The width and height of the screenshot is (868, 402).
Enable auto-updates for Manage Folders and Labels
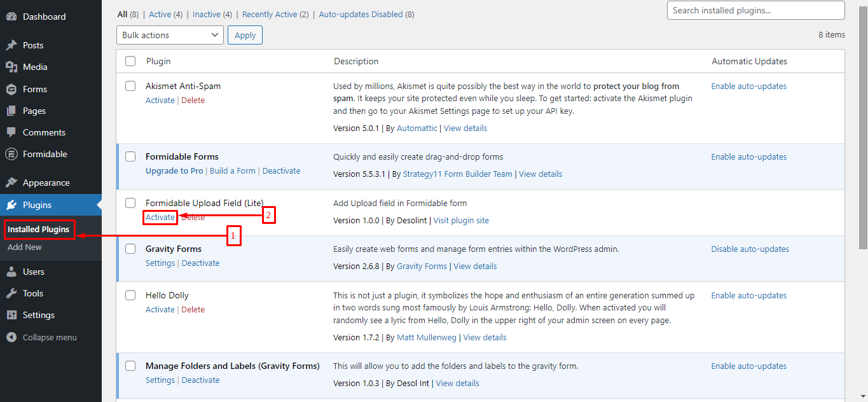coord(749,366)
